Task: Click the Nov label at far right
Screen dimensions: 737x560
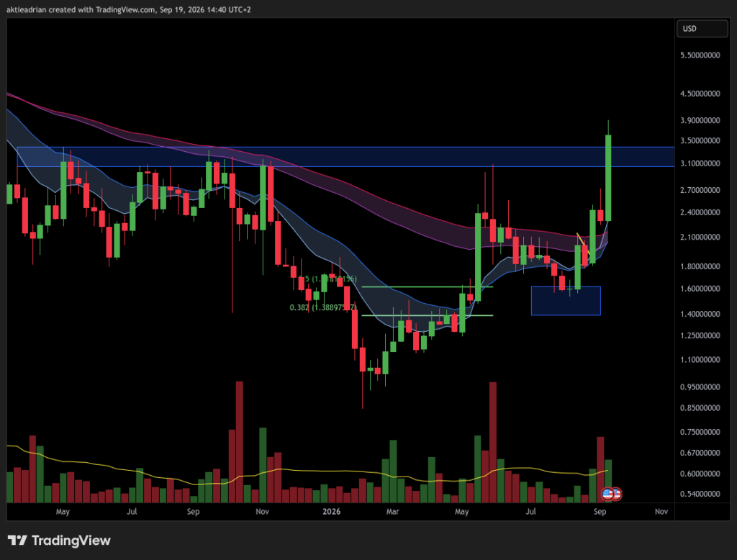Action: point(661,512)
